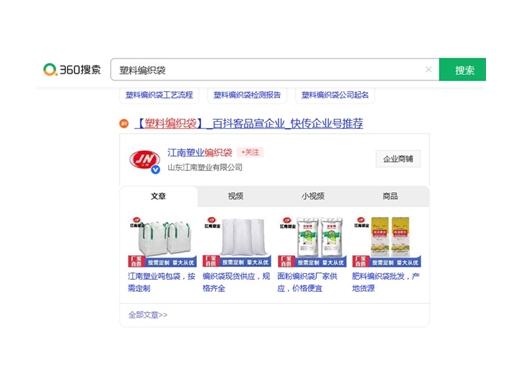Switch to the 小视频 tab

pyautogui.click(x=313, y=196)
